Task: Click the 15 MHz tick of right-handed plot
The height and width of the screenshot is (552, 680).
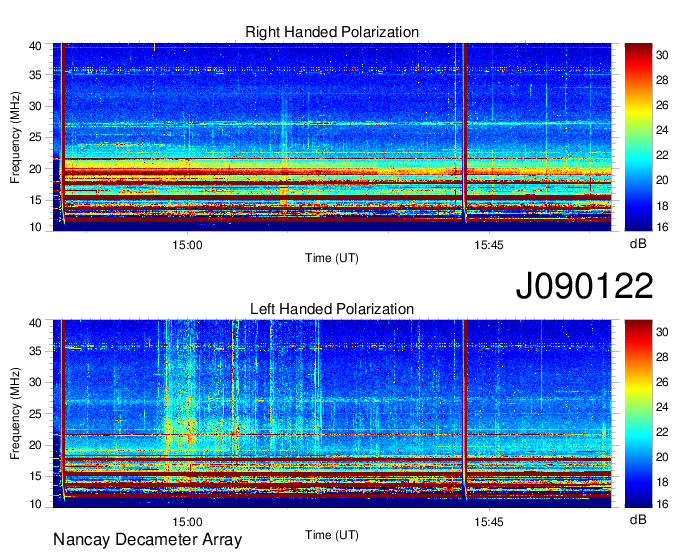Action: [x=35, y=200]
